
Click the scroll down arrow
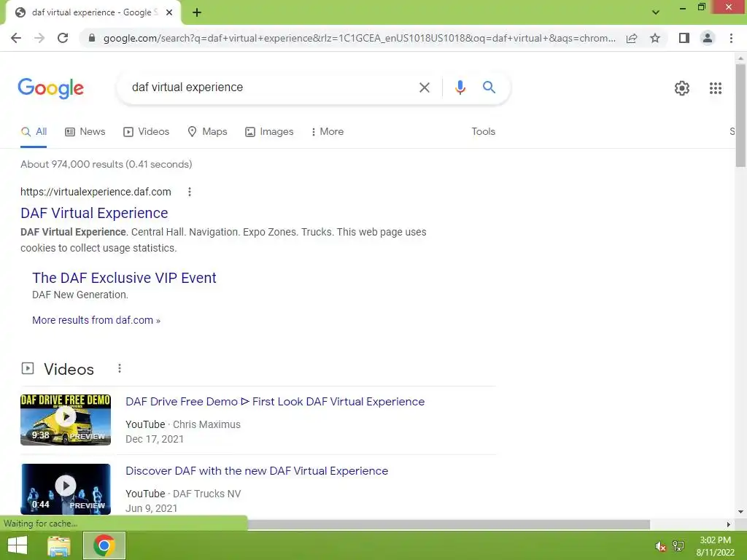tap(740, 513)
